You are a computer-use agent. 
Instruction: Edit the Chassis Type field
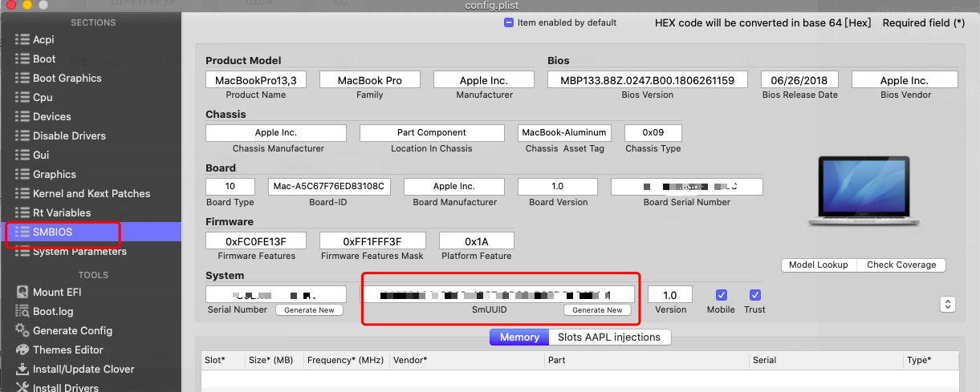(x=653, y=133)
